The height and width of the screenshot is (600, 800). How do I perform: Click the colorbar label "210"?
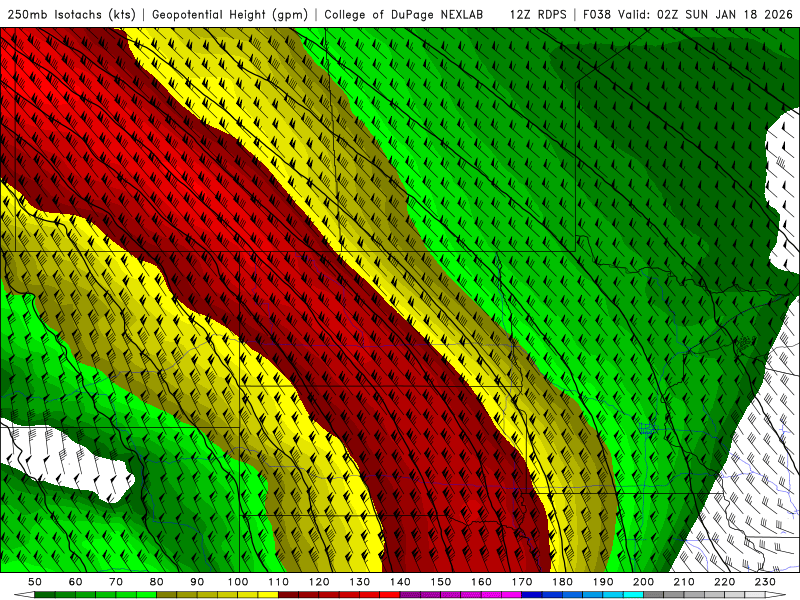point(684,582)
